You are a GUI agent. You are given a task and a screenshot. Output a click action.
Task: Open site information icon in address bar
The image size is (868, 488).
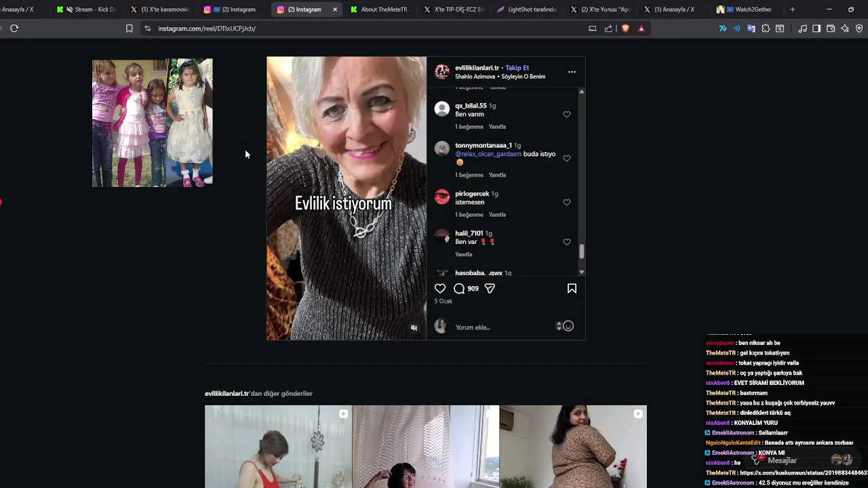click(x=147, y=28)
